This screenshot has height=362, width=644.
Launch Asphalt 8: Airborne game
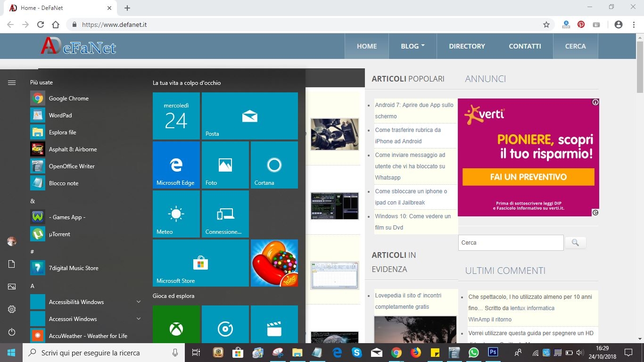[x=85, y=149]
